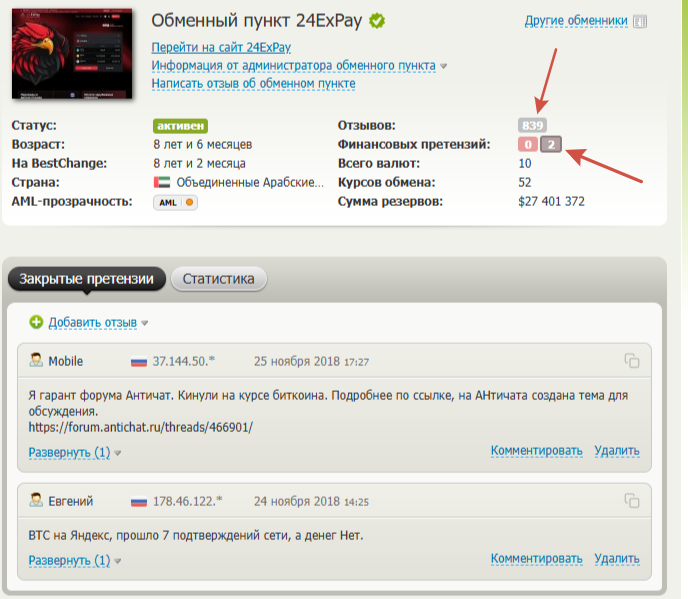This screenshot has height=599, width=688.
Task: Click the antichat forum thread URL text
Action: pyautogui.click(x=140, y=427)
